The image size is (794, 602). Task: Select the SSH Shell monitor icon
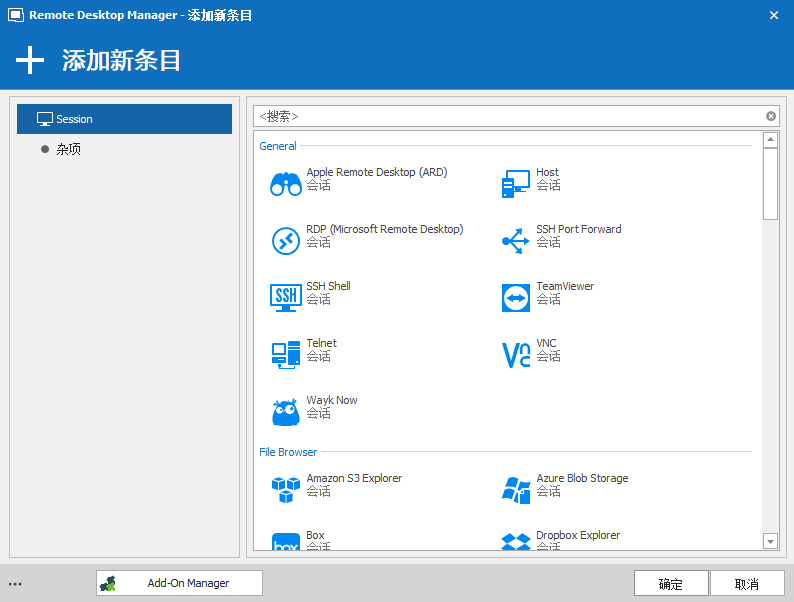(286, 297)
